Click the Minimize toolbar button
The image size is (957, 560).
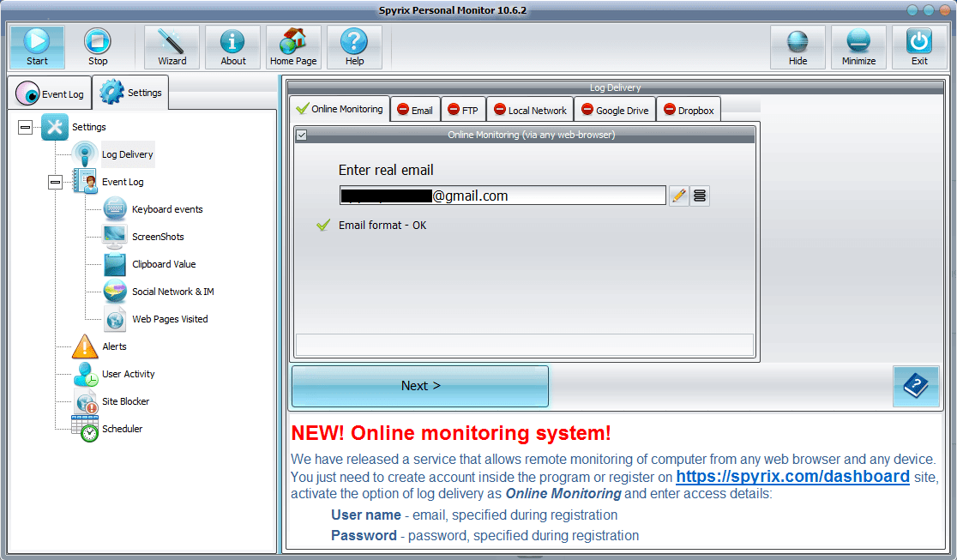[x=858, y=47]
